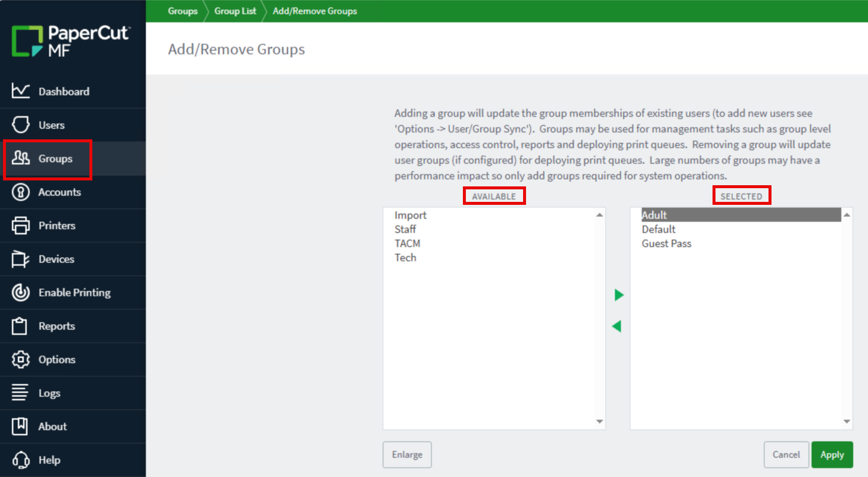Viewport: 868px width, 477px height.
Task: Click the Groups breadcrumb
Action: [183, 11]
